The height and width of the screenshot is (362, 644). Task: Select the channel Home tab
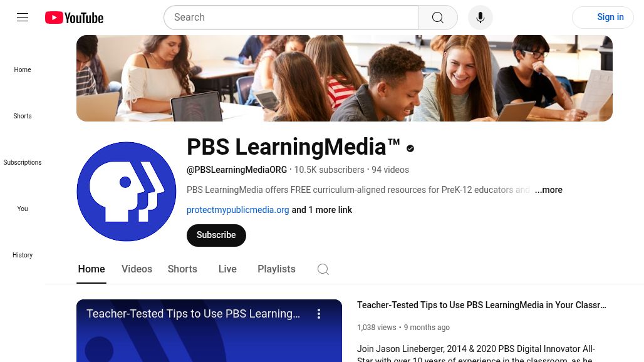coord(91,269)
